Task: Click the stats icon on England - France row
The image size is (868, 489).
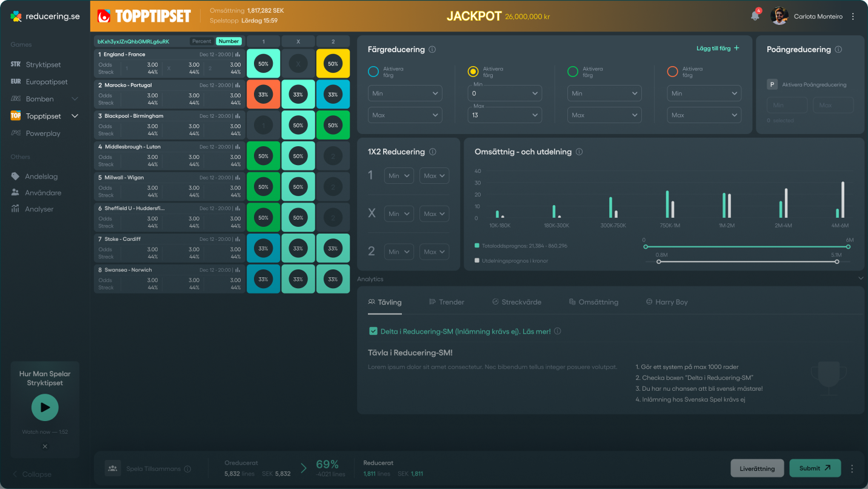Action: click(x=238, y=55)
